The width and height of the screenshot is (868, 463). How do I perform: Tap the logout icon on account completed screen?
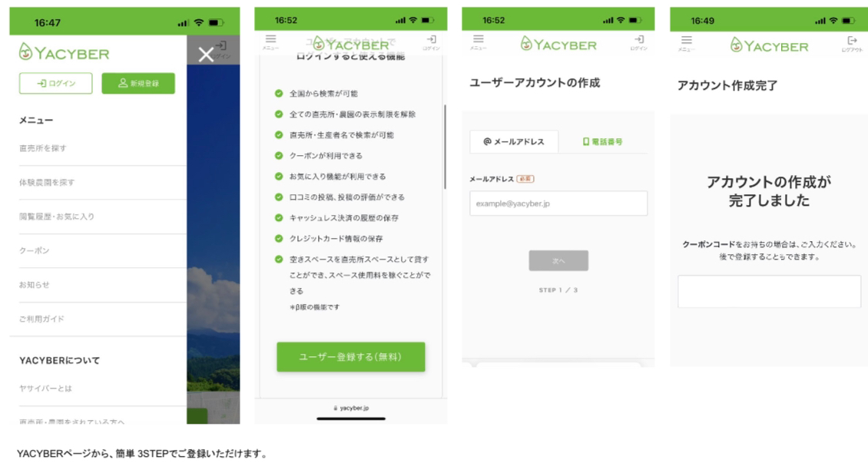851,44
